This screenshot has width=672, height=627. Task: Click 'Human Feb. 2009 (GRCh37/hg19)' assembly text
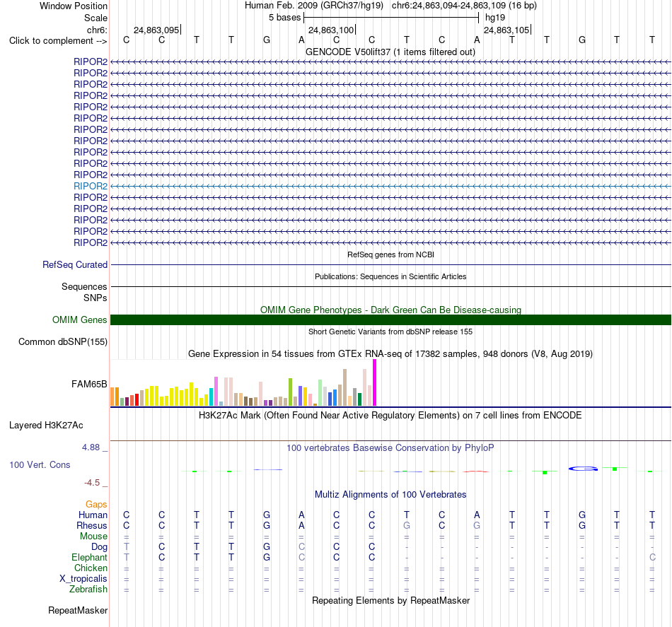pyautogui.click(x=313, y=6)
